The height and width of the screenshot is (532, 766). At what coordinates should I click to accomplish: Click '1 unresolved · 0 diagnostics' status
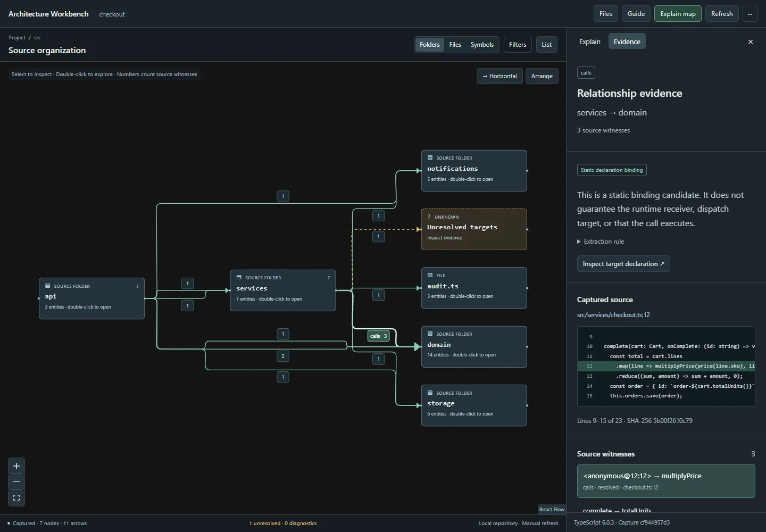tap(283, 523)
